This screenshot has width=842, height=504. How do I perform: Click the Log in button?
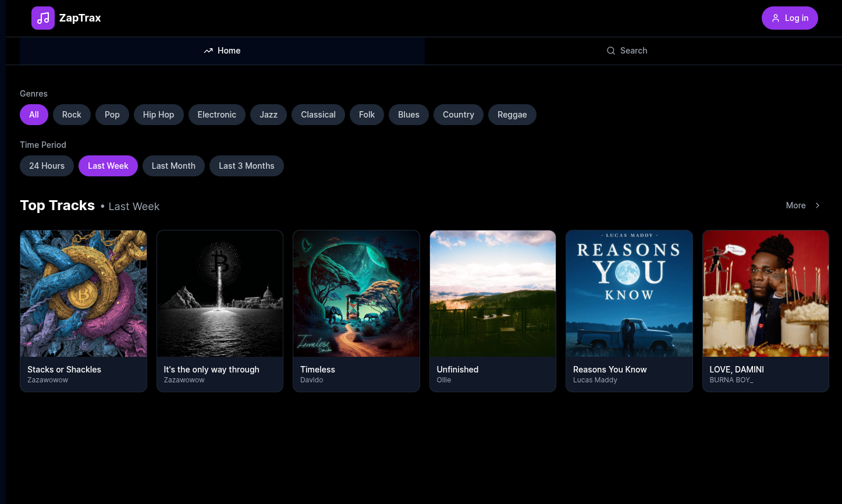pos(790,18)
